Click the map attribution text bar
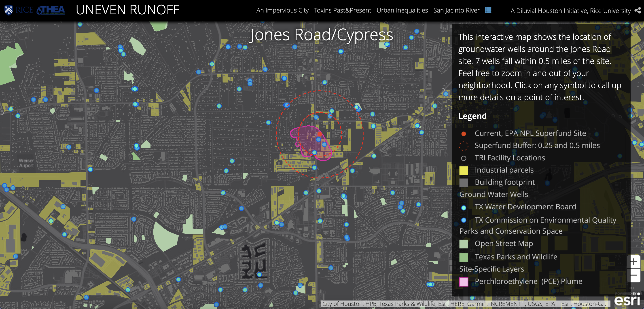Image resolution: width=644 pixels, height=309 pixels. tap(464, 304)
